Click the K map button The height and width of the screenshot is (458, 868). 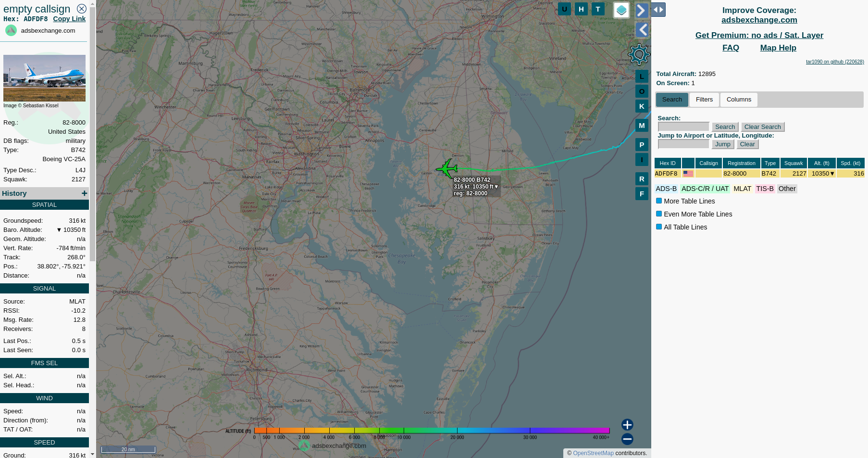(642, 106)
